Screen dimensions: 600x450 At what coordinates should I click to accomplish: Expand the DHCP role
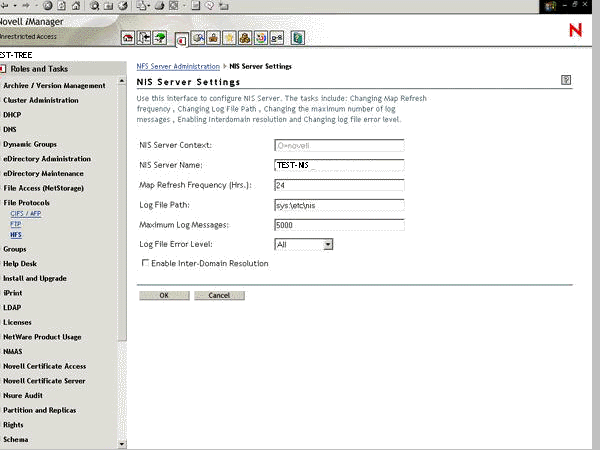[12, 115]
